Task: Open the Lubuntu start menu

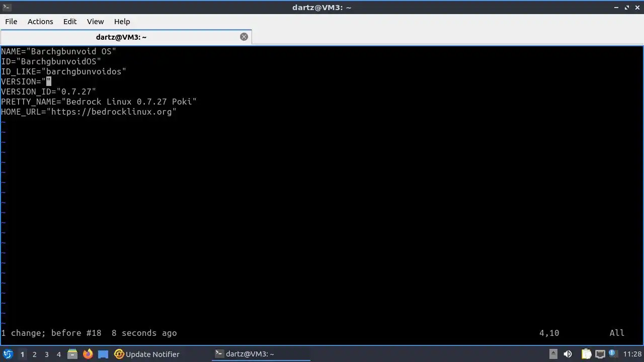Action: [8, 354]
